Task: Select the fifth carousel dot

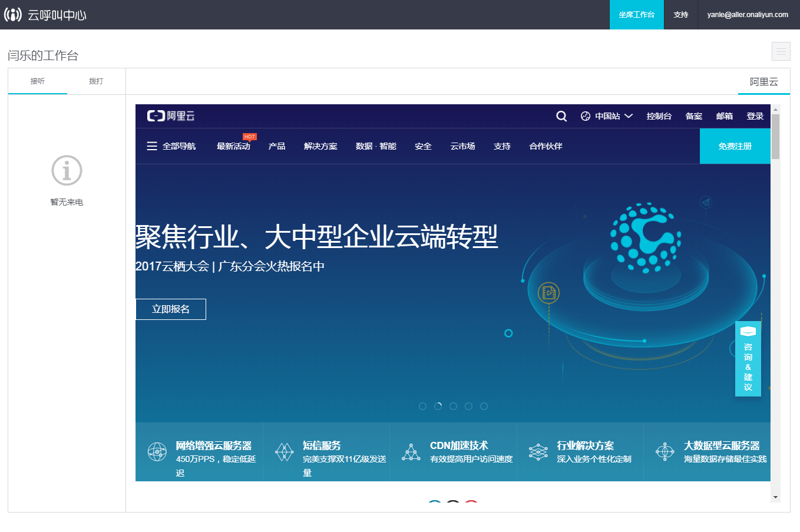Action: pos(484,406)
